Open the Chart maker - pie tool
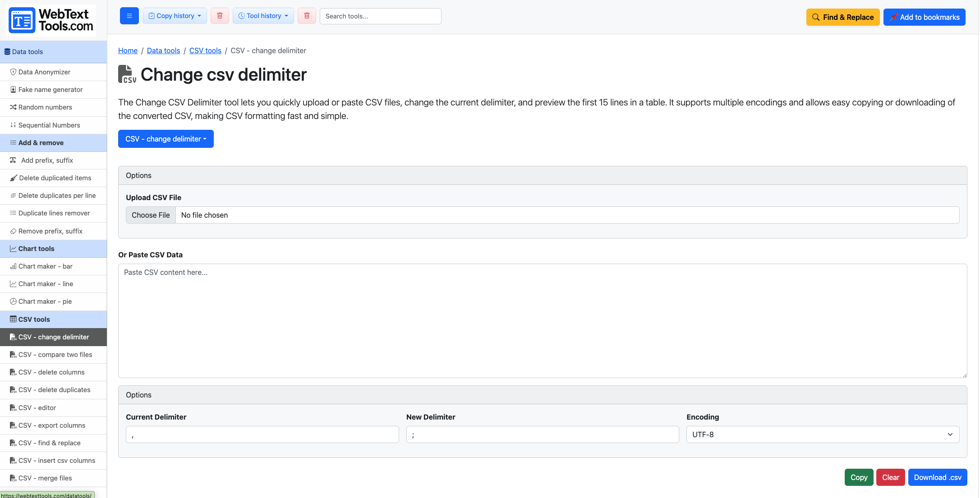 click(x=53, y=302)
